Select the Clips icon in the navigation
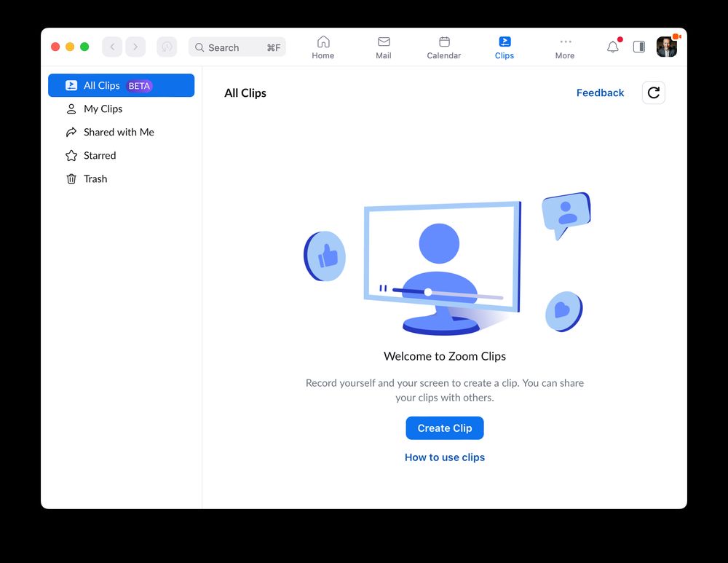 (504, 47)
